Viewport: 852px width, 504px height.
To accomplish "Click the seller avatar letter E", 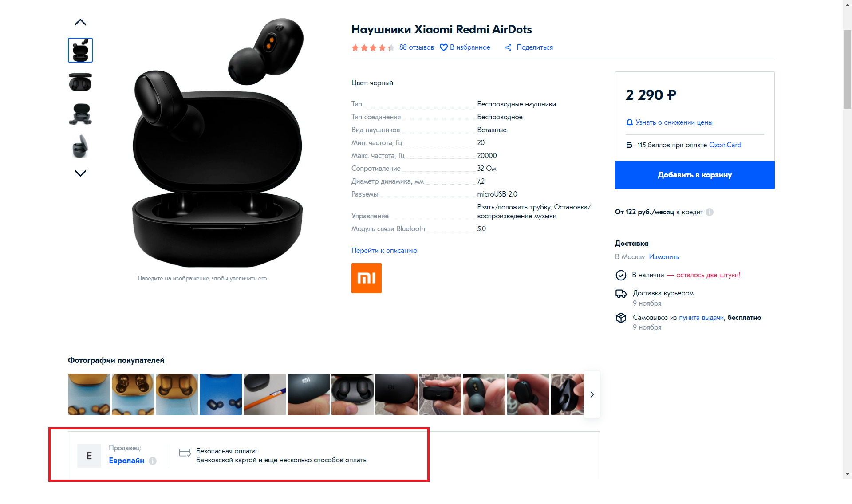I will click(x=89, y=456).
